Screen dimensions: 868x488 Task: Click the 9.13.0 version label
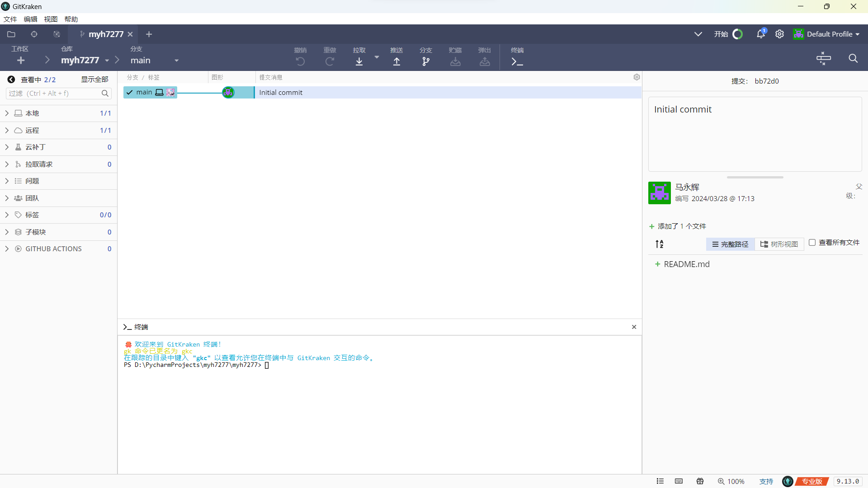[x=848, y=482]
